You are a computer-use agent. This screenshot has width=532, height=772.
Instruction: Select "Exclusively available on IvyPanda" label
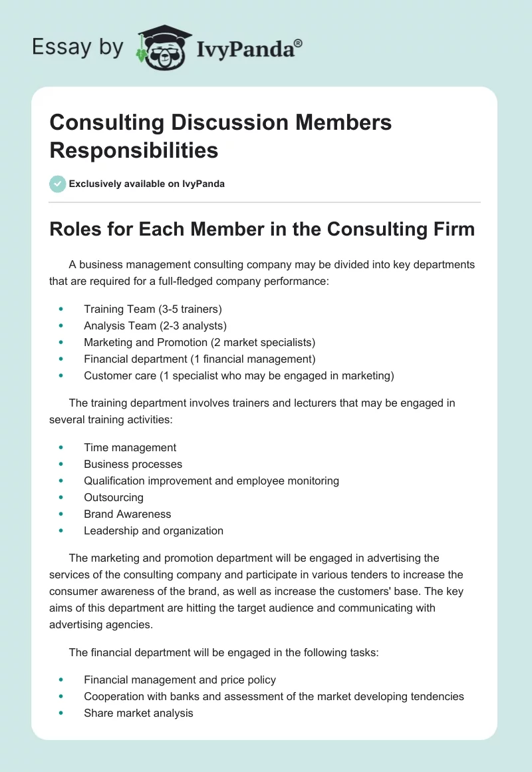146,184
